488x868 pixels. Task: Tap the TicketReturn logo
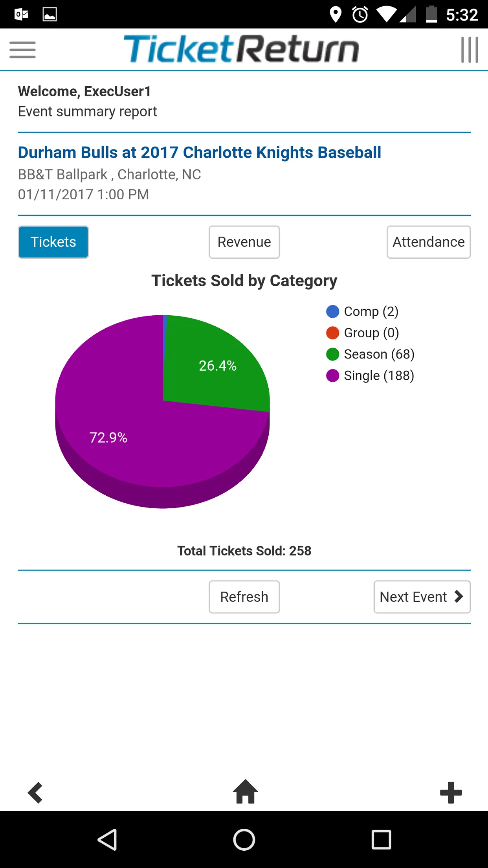point(241,49)
